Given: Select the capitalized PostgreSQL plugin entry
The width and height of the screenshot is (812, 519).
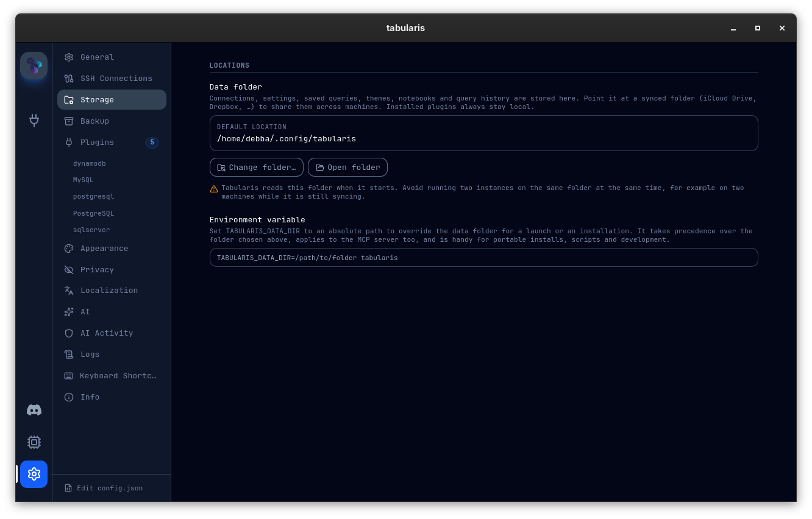Looking at the screenshot, I should [93, 214].
